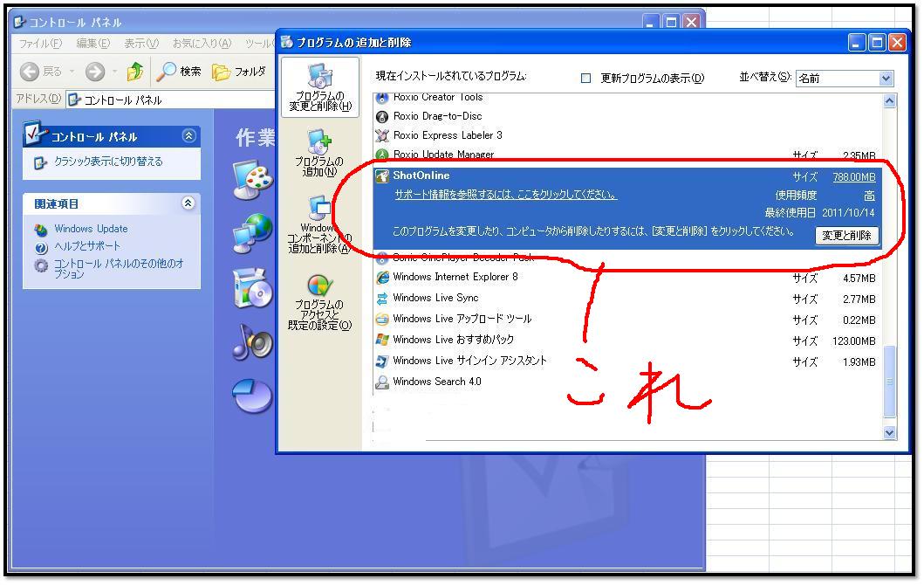
Task: Open the ファイル menu
Action: (40, 44)
